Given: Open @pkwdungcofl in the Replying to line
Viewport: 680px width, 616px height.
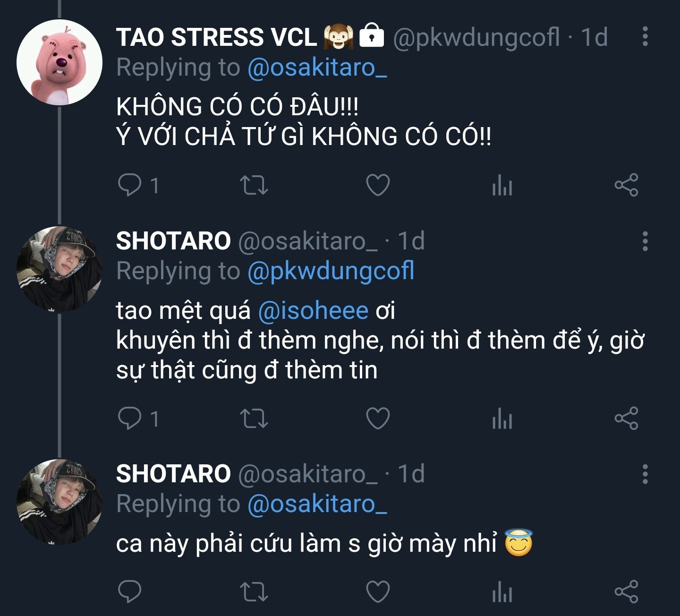Looking at the screenshot, I should (x=331, y=271).
